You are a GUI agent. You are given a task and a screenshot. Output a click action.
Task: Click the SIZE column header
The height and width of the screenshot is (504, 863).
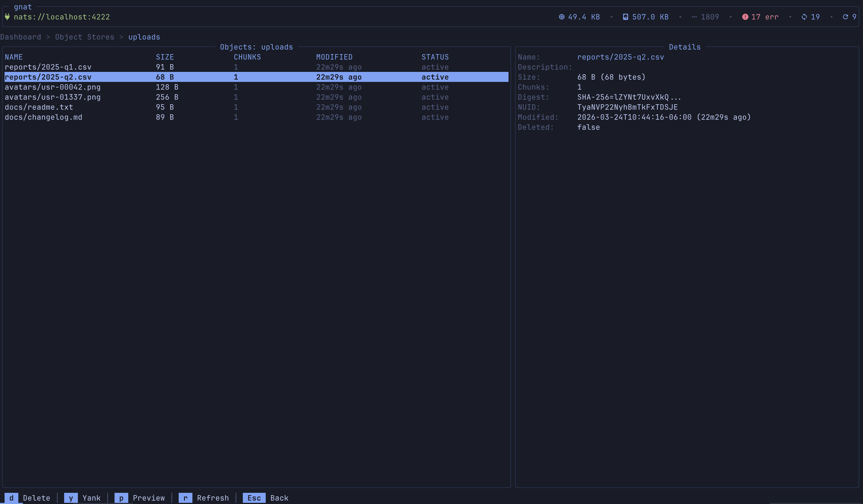tap(165, 57)
